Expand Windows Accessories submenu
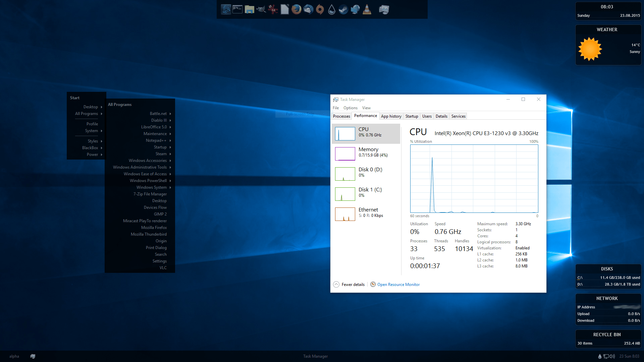This screenshot has width=644, height=362. (148, 161)
